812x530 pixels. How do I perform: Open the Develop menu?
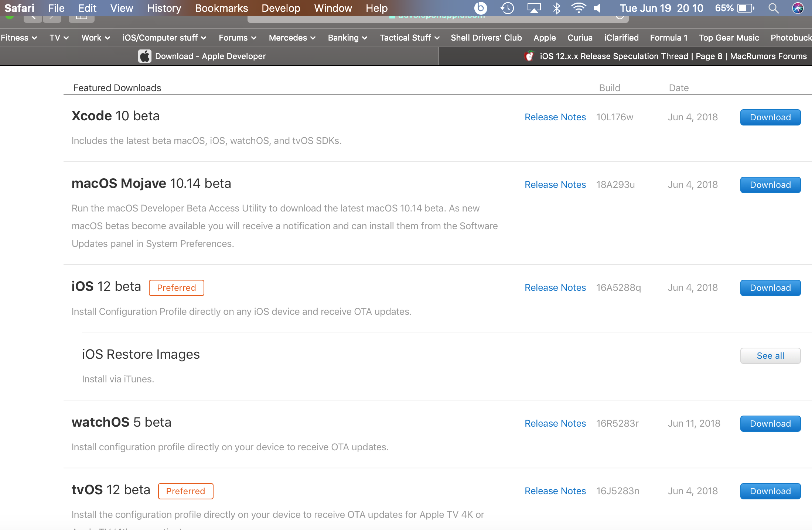[281, 8]
